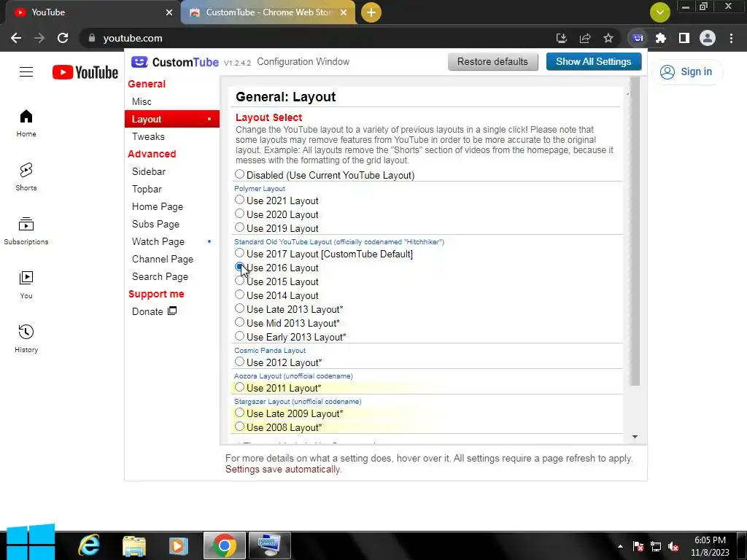Go back in browser history
This screenshot has width=747, height=560.
16,38
